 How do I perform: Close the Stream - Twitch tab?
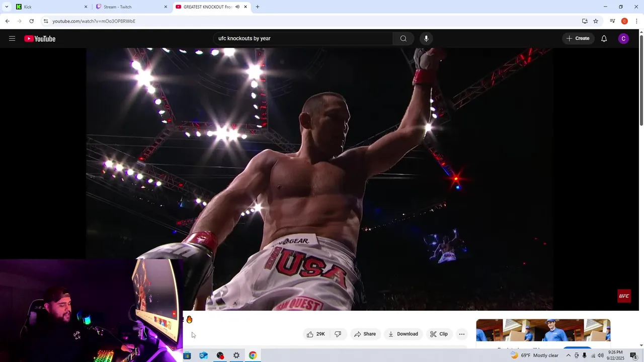coord(166,7)
